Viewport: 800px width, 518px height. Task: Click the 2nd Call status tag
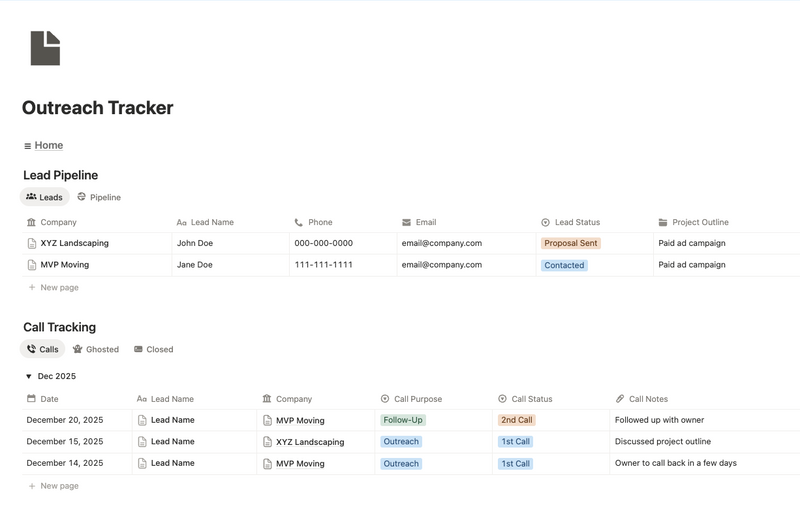pyautogui.click(x=516, y=420)
